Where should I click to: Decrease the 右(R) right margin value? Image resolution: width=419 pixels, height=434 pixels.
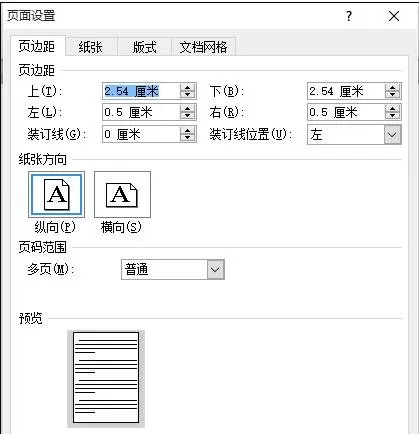[x=393, y=116]
